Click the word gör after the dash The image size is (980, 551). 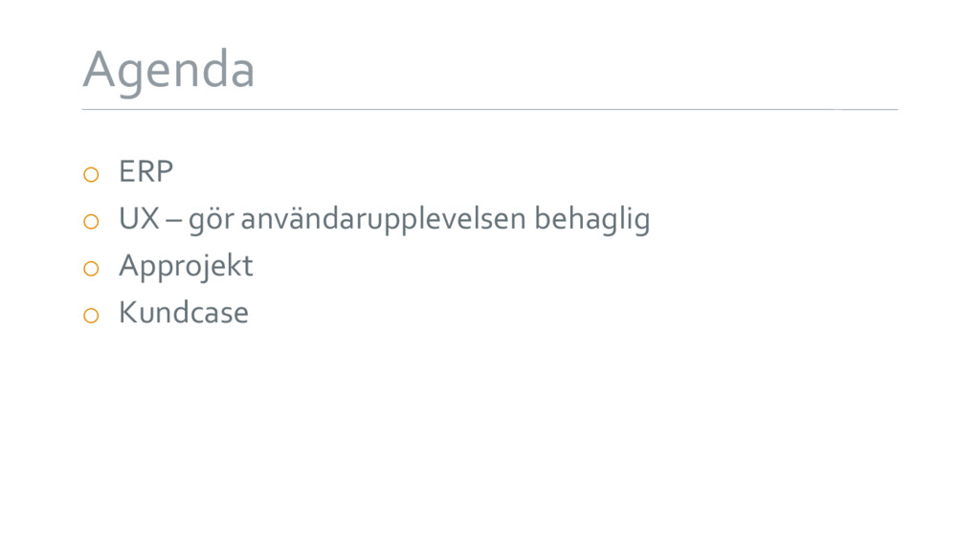point(212,221)
